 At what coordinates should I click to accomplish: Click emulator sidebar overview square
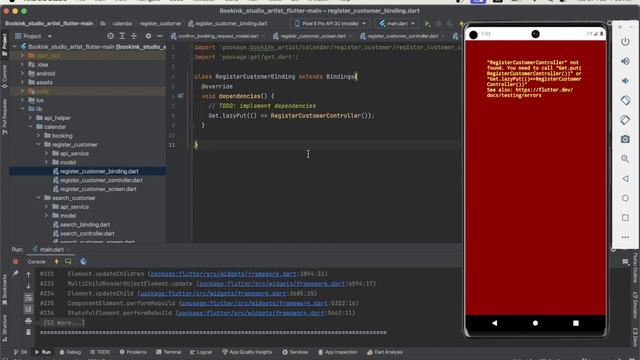click(x=625, y=218)
